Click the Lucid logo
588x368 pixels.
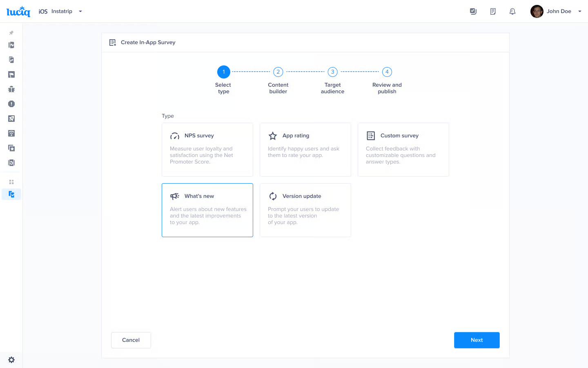18,11
